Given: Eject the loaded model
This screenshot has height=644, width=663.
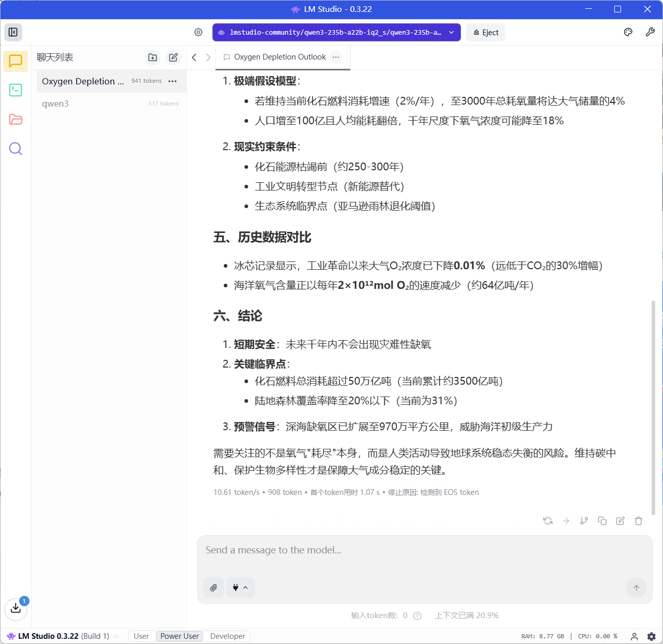Looking at the screenshot, I should (485, 32).
